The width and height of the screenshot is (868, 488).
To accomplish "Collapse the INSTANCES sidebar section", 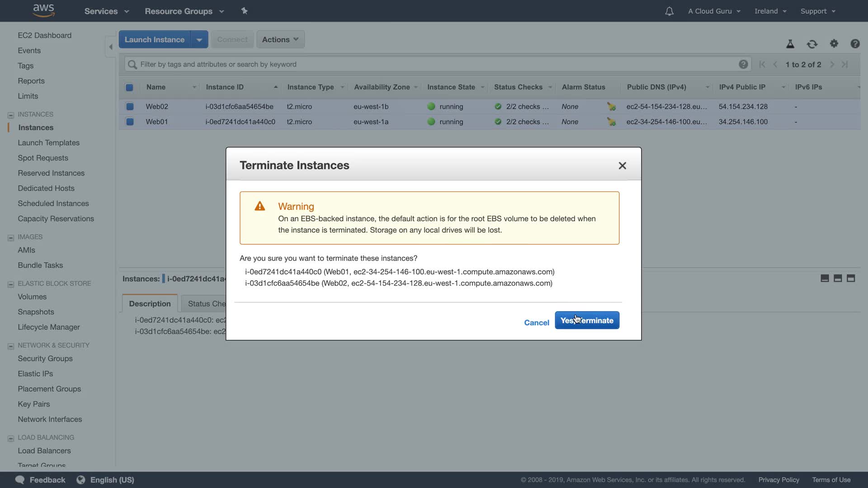I will pos(11,115).
